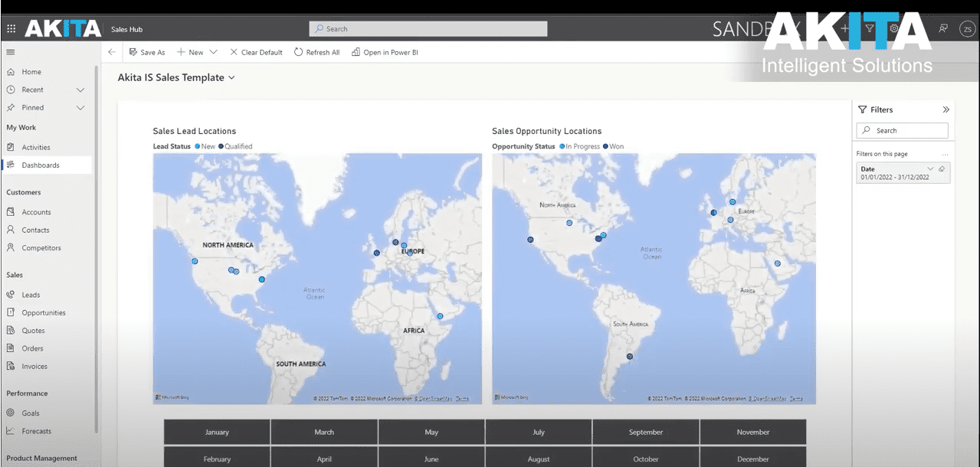Open more options for Filters on this page
The width and height of the screenshot is (980, 467).
coord(944,153)
